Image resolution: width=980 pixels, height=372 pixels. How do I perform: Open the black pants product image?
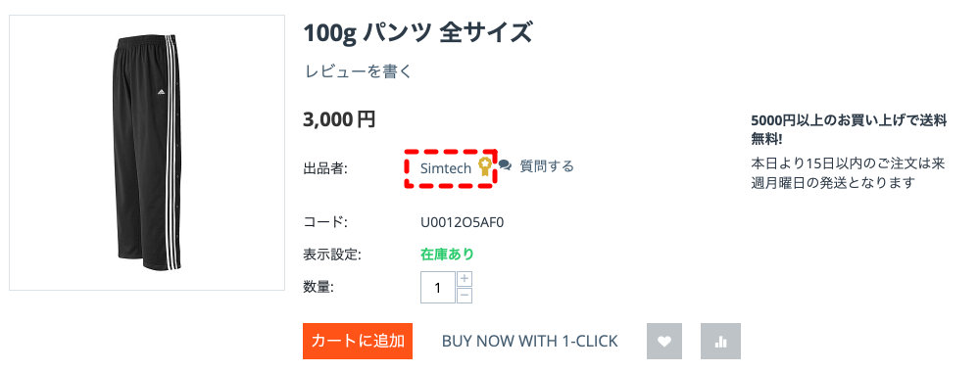(x=147, y=153)
